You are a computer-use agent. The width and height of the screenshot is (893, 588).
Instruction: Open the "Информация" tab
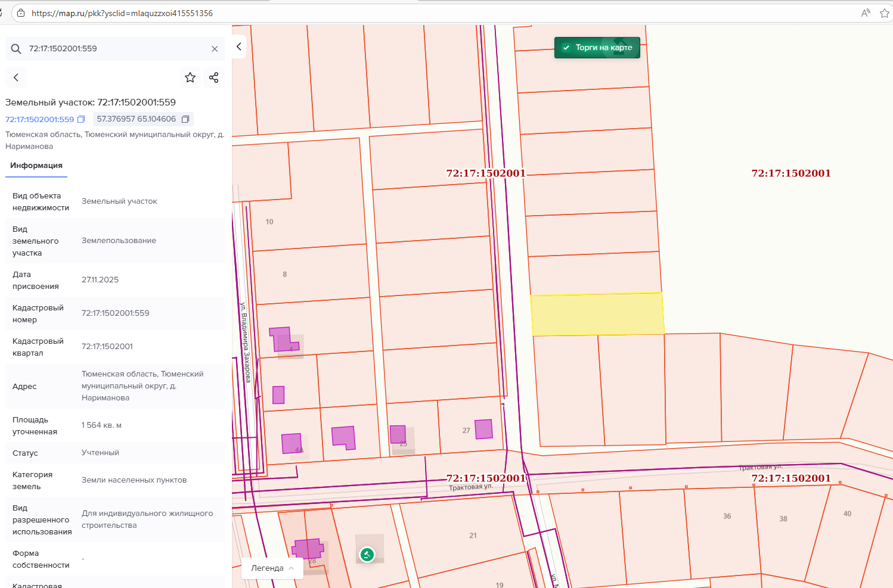tap(36, 166)
